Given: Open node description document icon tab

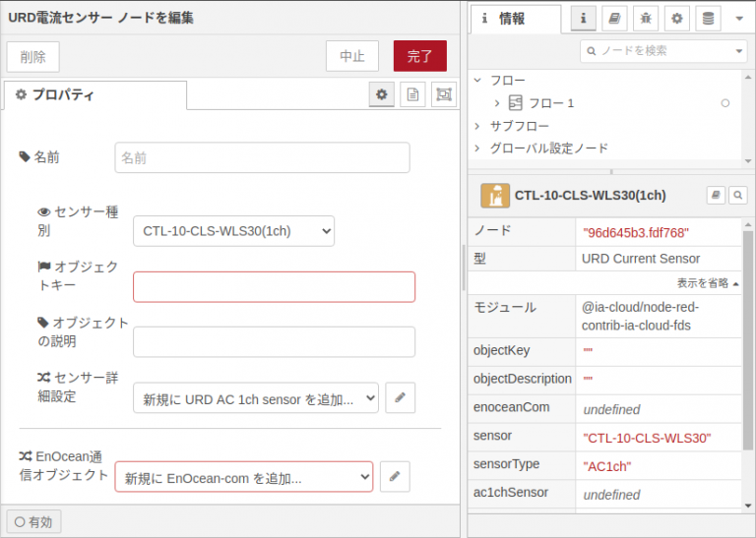Looking at the screenshot, I should click(412, 94).
